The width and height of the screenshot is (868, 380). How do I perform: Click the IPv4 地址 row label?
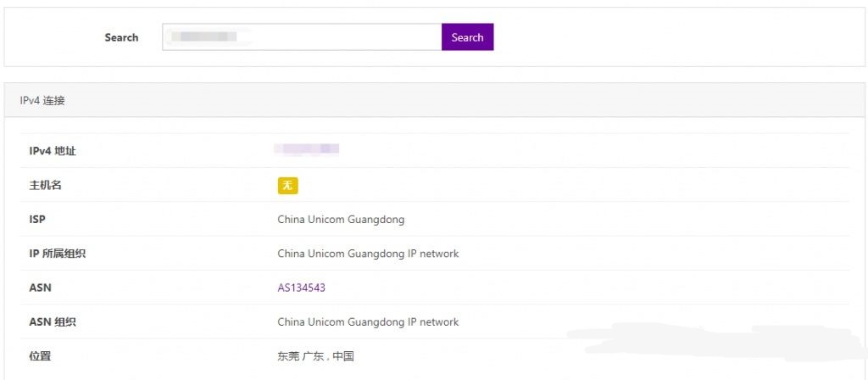pyautogui.click(x=53, y=151)
